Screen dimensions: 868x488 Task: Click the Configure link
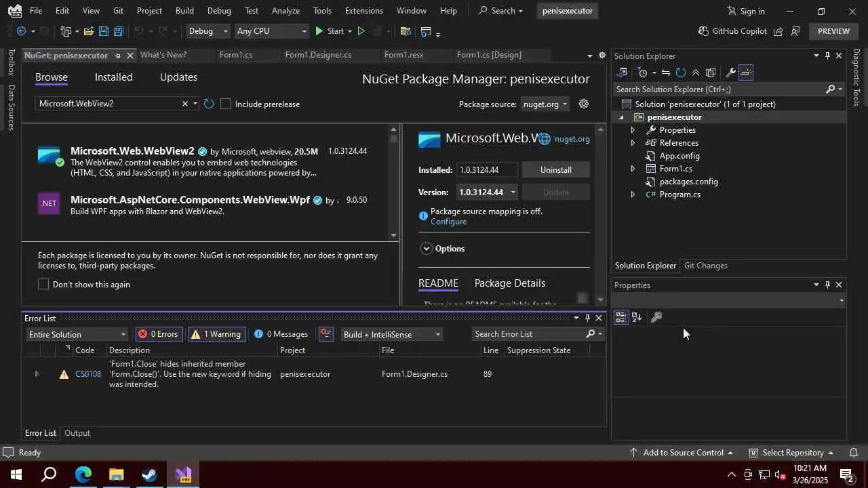tap(448, 222)
